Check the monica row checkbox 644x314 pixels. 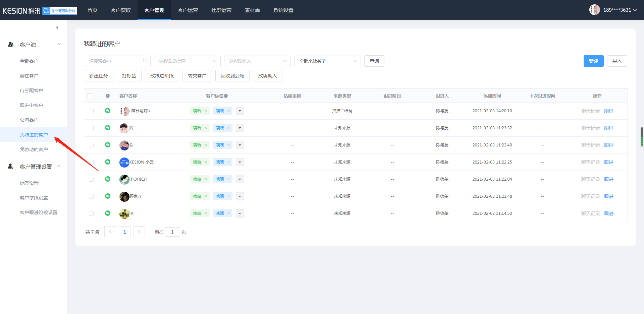click(91, 179)
